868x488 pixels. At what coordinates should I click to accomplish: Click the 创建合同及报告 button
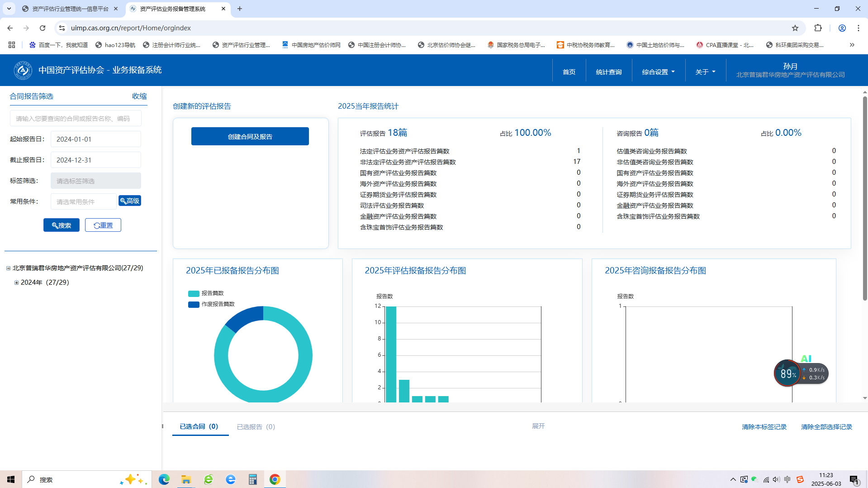pyautogui.click(x=250, y=136)
